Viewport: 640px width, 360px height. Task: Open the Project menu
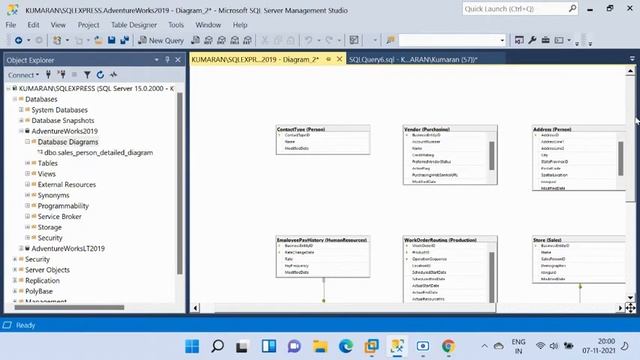(89, 25)
